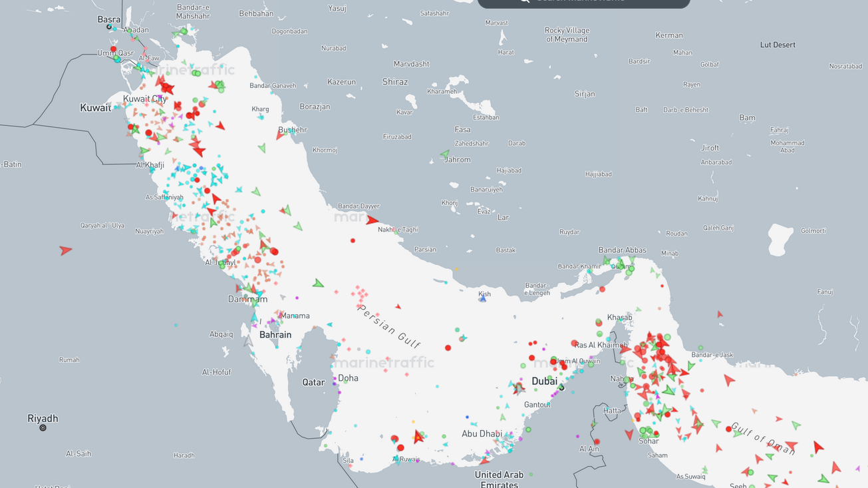
Task: Select the Fasa label
Action: pos(462,130)
